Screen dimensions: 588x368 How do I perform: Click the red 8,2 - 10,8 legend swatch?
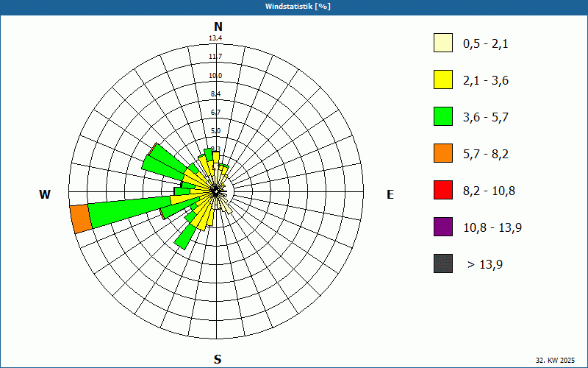click(443, 190)
